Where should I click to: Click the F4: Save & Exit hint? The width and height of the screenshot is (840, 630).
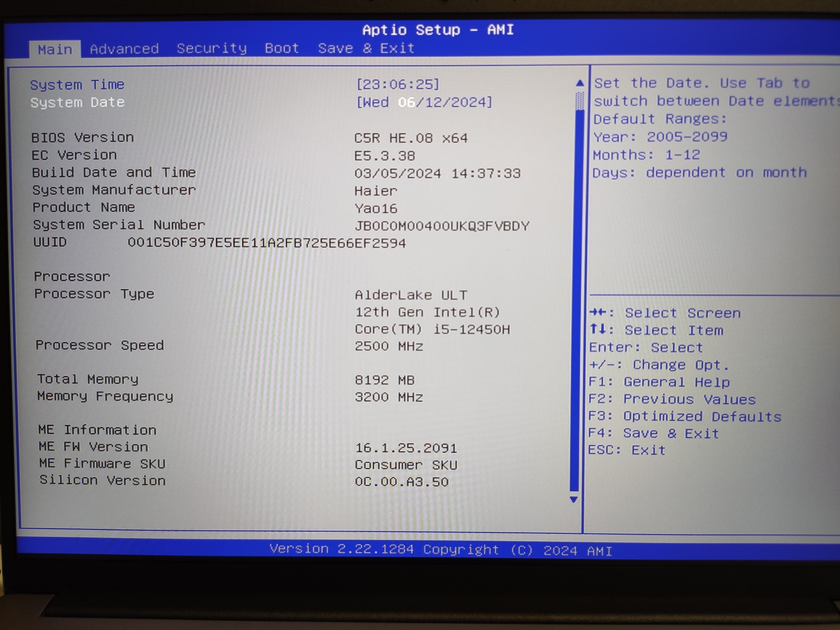pos(654,433)
